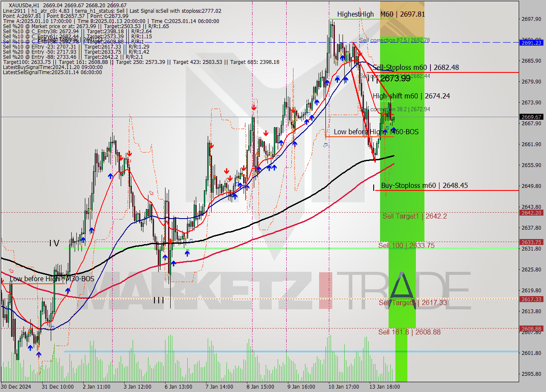Click the I I | 2673.99 wave label
The width and height of the screenshot is (546, 392).
pos(389,78)
